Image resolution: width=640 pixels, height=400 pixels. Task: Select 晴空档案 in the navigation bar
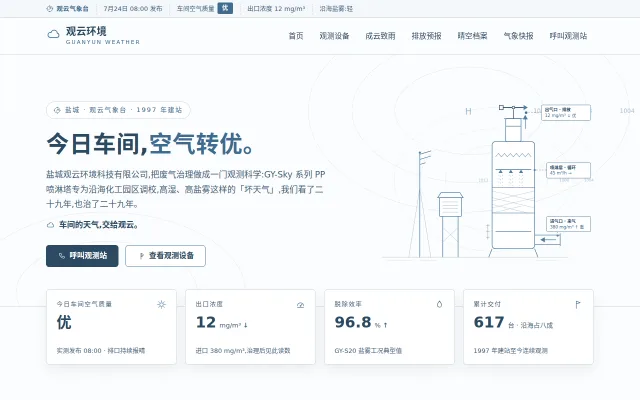point(473,36)
